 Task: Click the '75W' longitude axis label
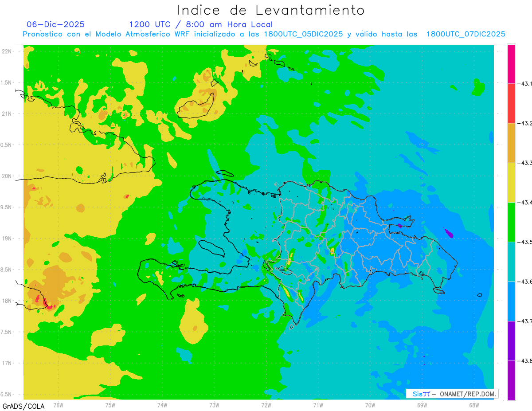110,405
